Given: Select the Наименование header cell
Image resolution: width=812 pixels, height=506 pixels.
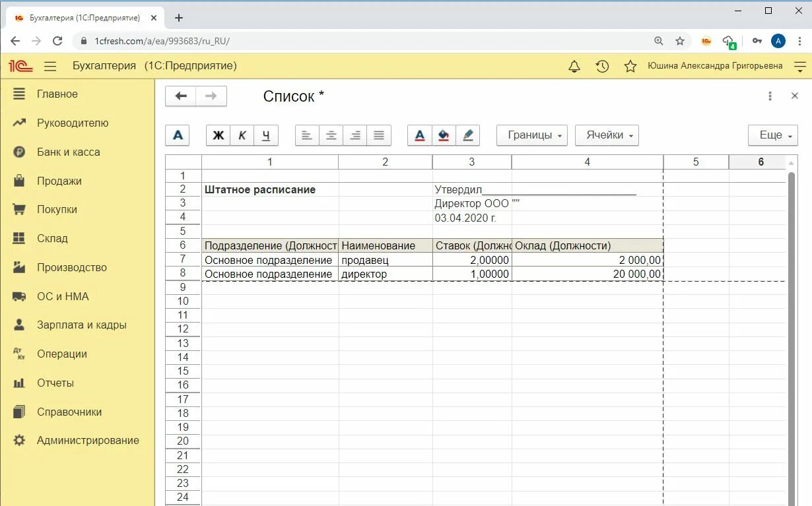Looking at the screenshot, I should coord(386,245).
